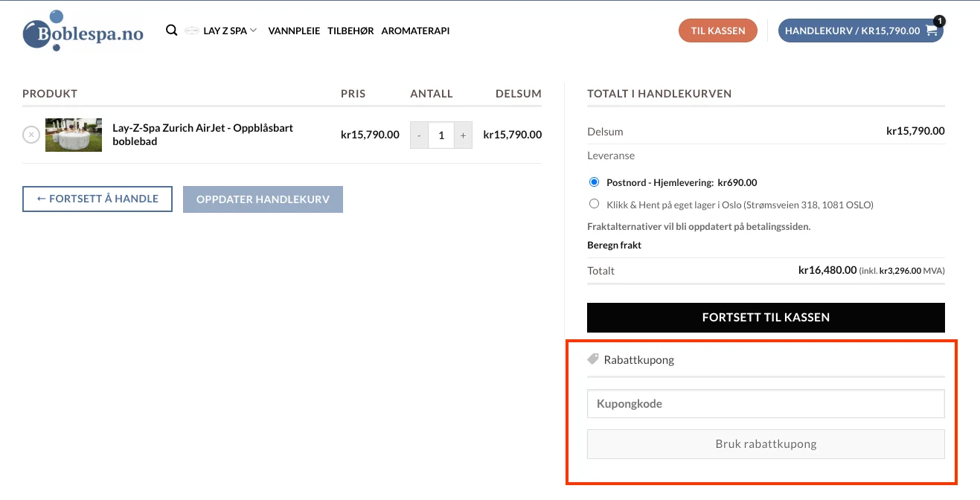Click the Boblespa.no logo
Image resolution: width=980 pixels, height=500 pixels.
[83, 31]
